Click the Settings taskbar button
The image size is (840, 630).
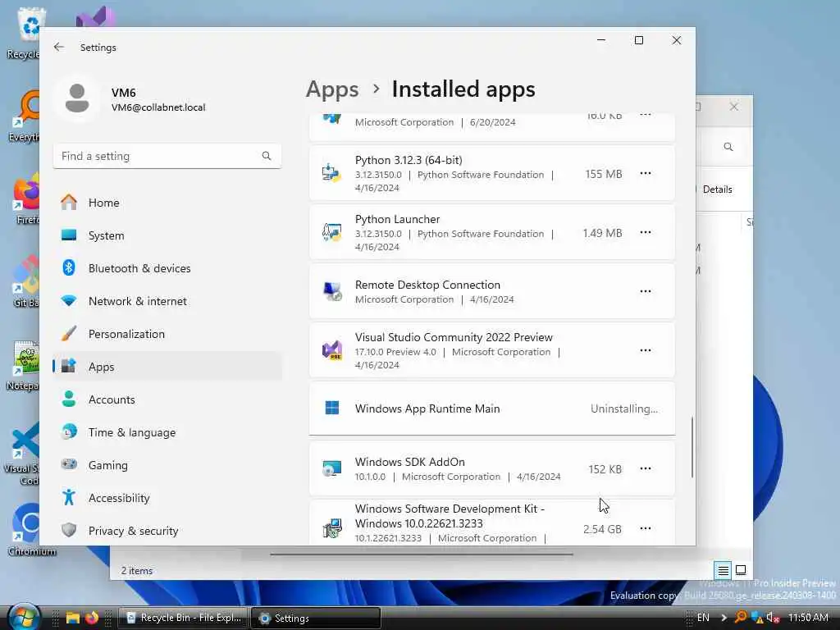(316, 618)
